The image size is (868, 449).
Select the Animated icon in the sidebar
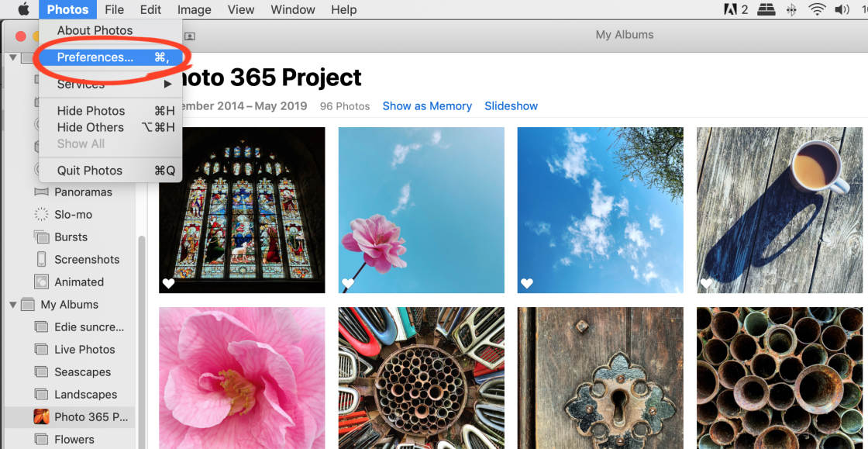[42, 281]
